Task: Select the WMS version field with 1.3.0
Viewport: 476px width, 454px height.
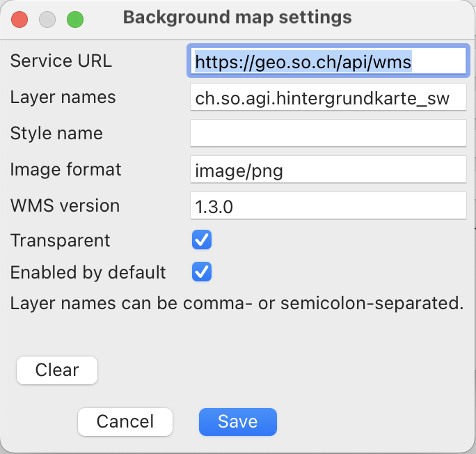Action: tap(327, 206)
